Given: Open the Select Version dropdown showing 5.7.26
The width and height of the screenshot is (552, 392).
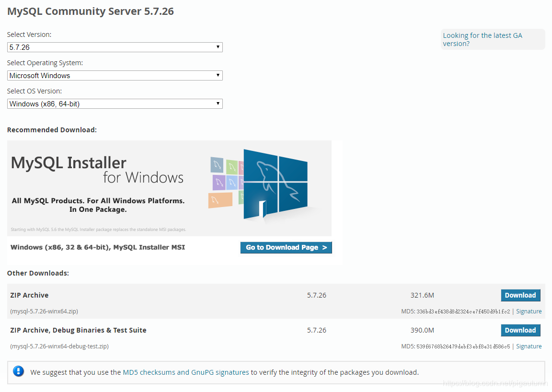Looking at the screenshot, I should [115, 47].
